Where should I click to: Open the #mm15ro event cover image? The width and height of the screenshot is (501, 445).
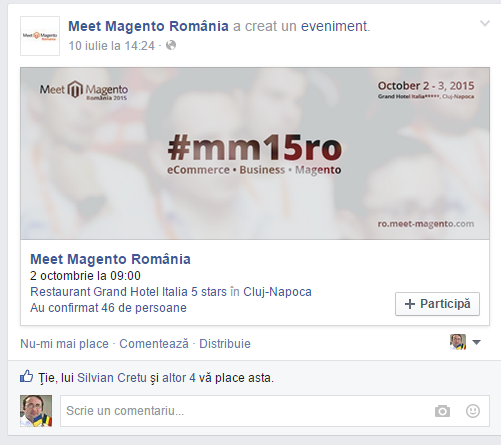(x=255, y=153)
